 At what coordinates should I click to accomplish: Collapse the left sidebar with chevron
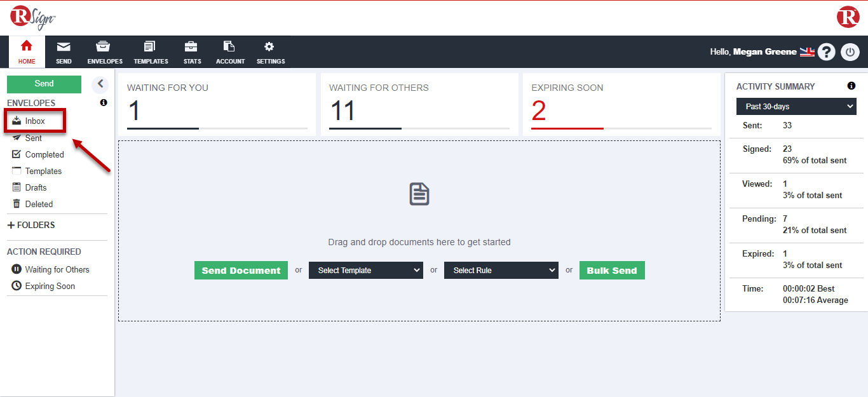[x=100, y=84]
